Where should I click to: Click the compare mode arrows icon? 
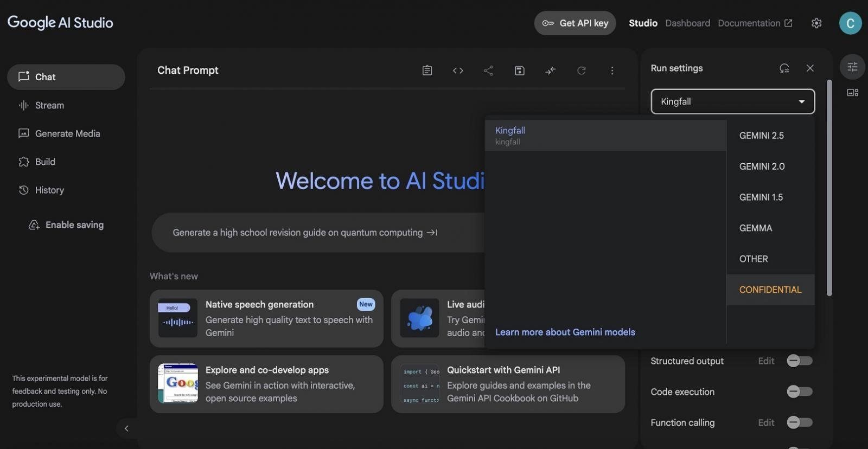point(550,70)
